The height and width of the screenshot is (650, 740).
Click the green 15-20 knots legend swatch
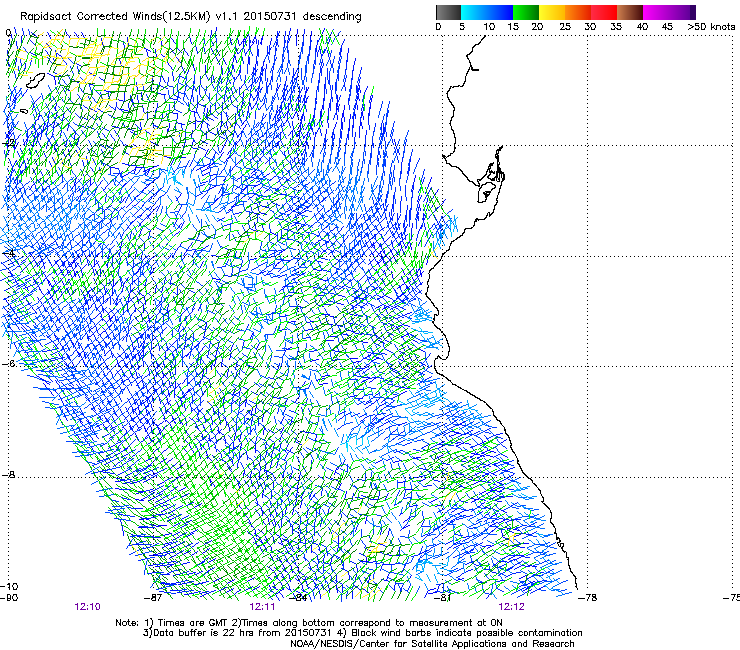[526, 12]
